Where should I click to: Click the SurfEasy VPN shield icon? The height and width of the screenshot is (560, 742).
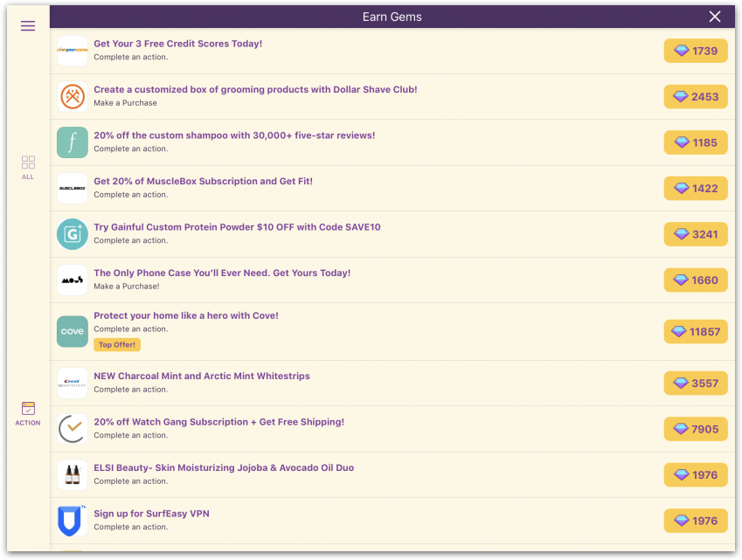click(73, 521)
